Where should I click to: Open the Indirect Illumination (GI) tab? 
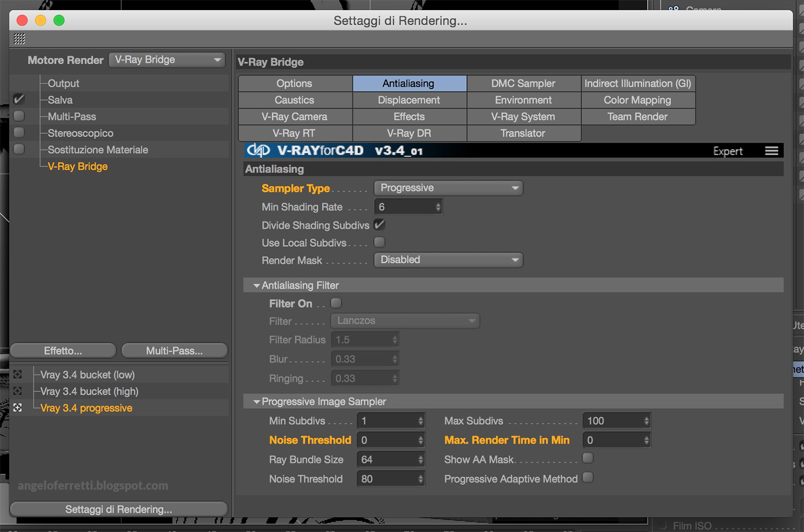(x=638, y=83)
